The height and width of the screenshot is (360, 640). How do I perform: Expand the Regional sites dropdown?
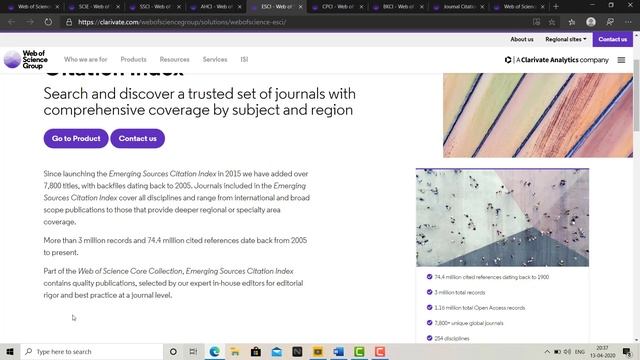coord(566,39)
